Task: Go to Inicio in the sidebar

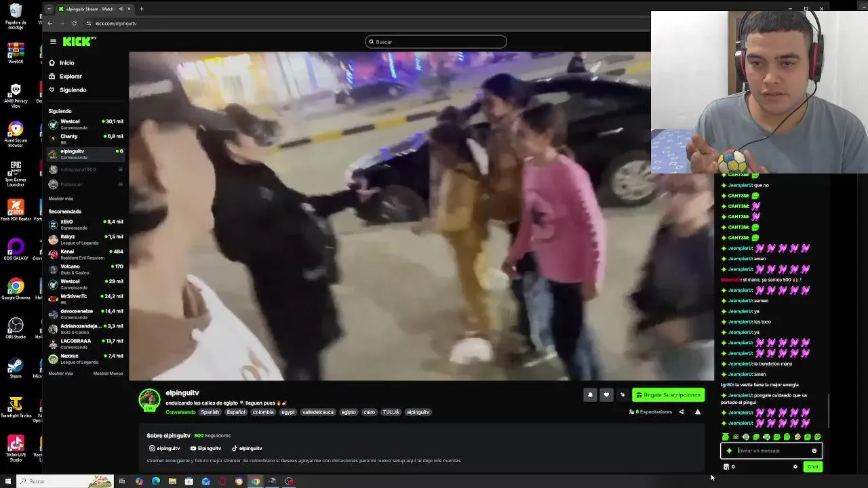Action: (66, 63)
